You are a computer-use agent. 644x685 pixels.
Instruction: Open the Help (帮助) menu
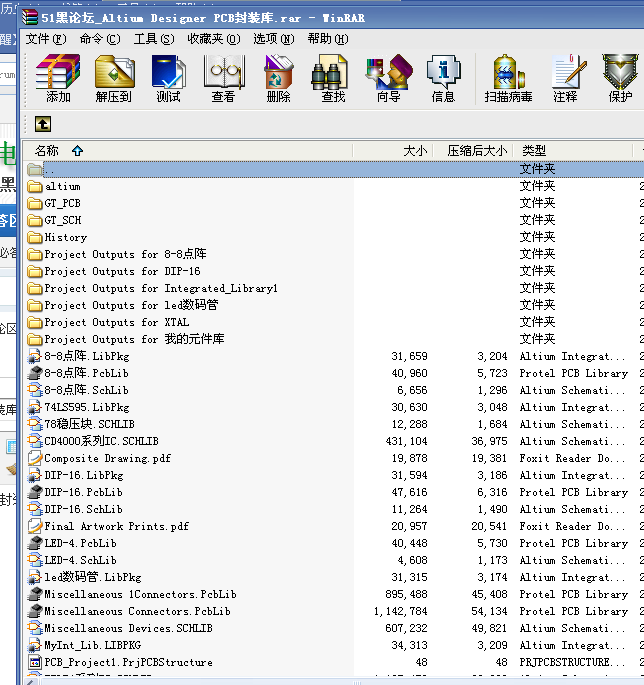point(328,39)
